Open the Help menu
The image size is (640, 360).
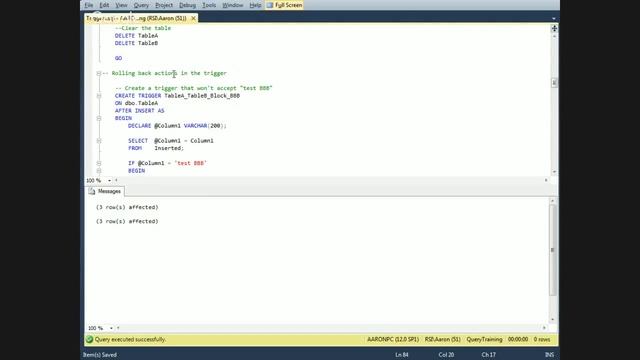point(255,5)
